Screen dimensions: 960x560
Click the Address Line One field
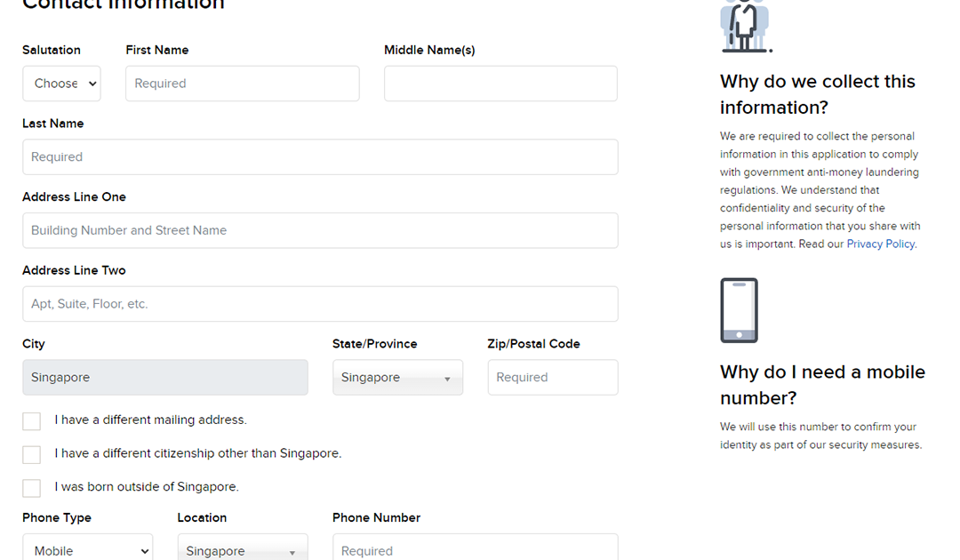320,230
